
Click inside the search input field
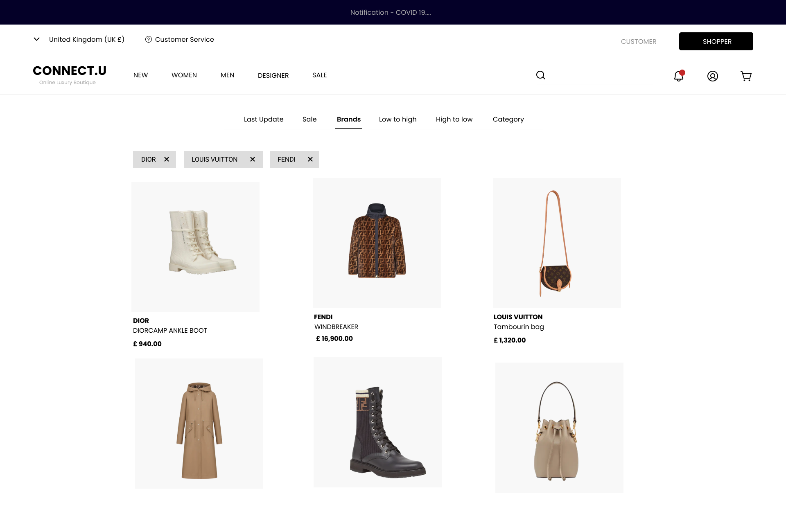click(x=600, y=76)
